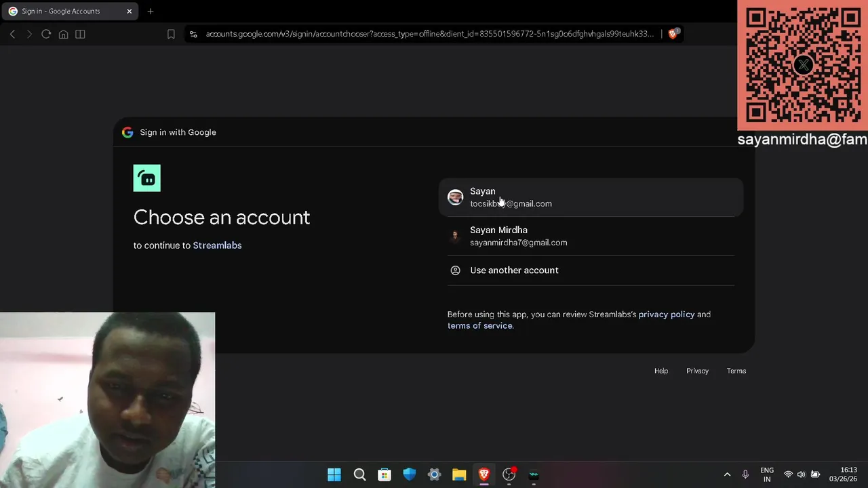Screen dimensions: 868x488
Task: Open Streamlabs privacy policy link
Action: (x=667, y=314)
